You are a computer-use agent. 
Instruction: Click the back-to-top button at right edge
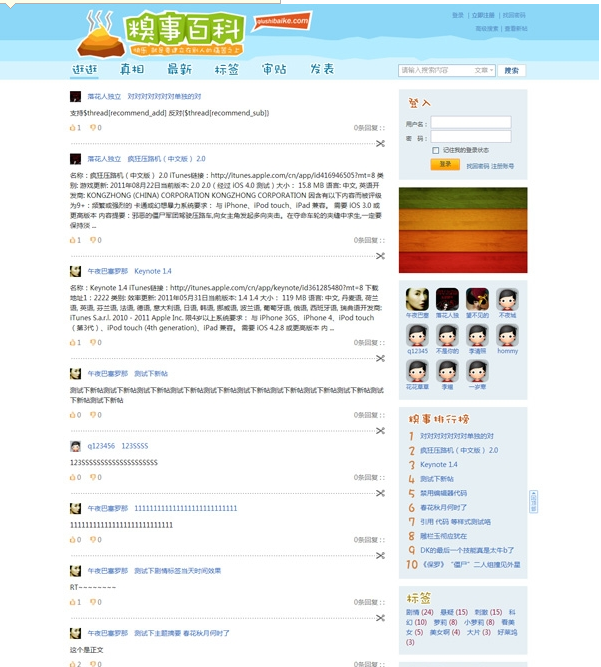coord(533,502)
